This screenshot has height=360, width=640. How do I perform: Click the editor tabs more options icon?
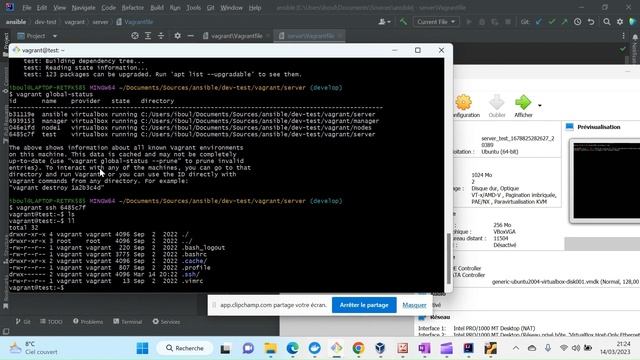click(623, 36)
